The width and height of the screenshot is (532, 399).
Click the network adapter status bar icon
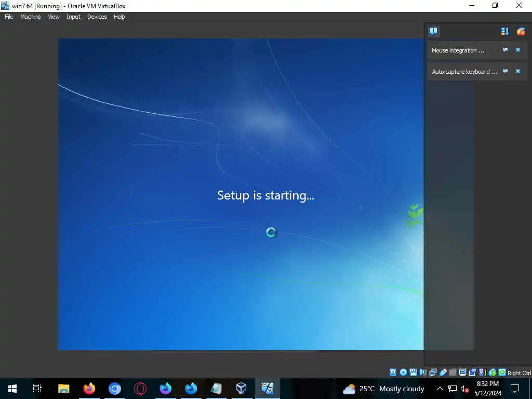click(x=433, y=373)
